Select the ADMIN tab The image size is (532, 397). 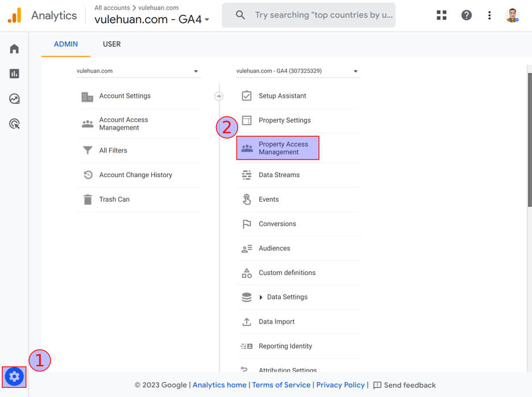click(x=66, y=44)
